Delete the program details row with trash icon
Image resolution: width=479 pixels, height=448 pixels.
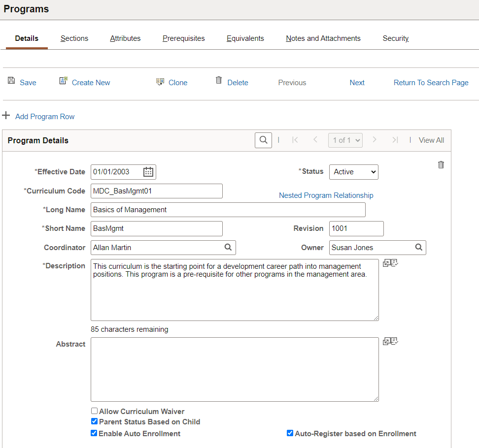[x=441, y=165]
